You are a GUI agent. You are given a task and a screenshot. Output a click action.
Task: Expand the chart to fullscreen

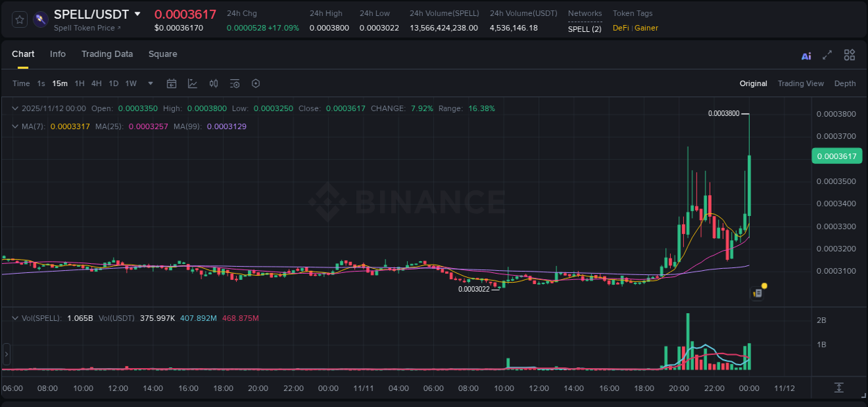point(827,54)
